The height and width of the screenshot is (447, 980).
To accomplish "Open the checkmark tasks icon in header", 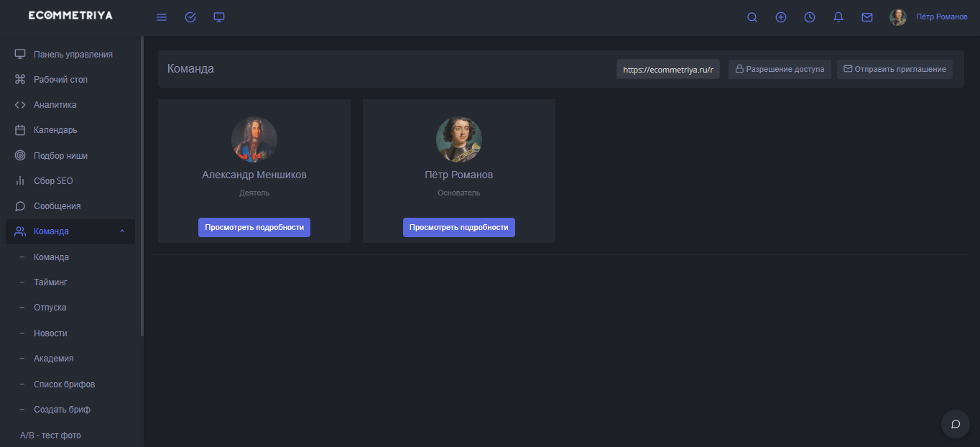I will (190, 17).
